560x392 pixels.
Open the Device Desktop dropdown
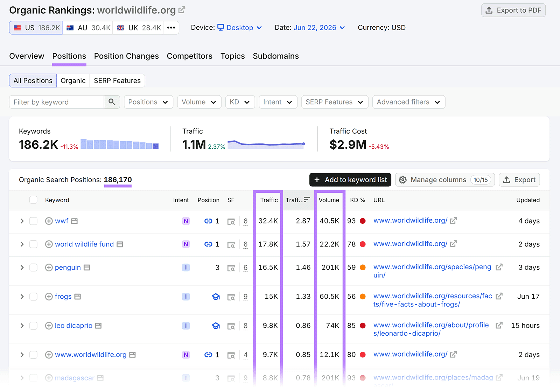(x=240, y=28)
